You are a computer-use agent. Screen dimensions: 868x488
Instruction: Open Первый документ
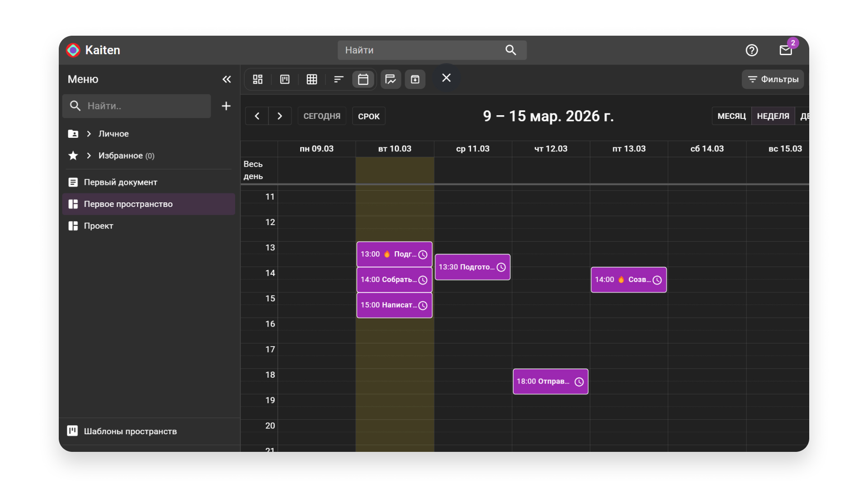tap(149, 182)
